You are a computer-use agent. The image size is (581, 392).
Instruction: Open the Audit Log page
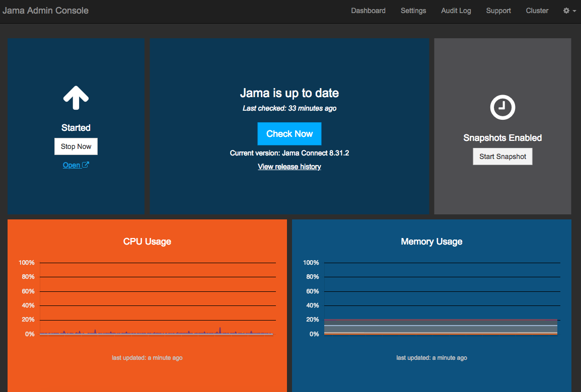[456, 11]
